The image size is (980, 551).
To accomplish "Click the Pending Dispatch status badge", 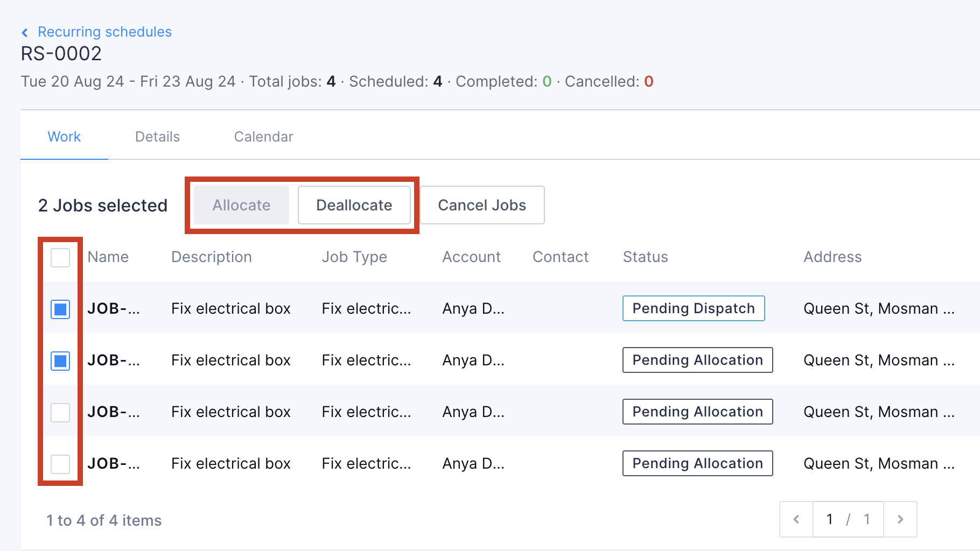I will click(693, 308).
